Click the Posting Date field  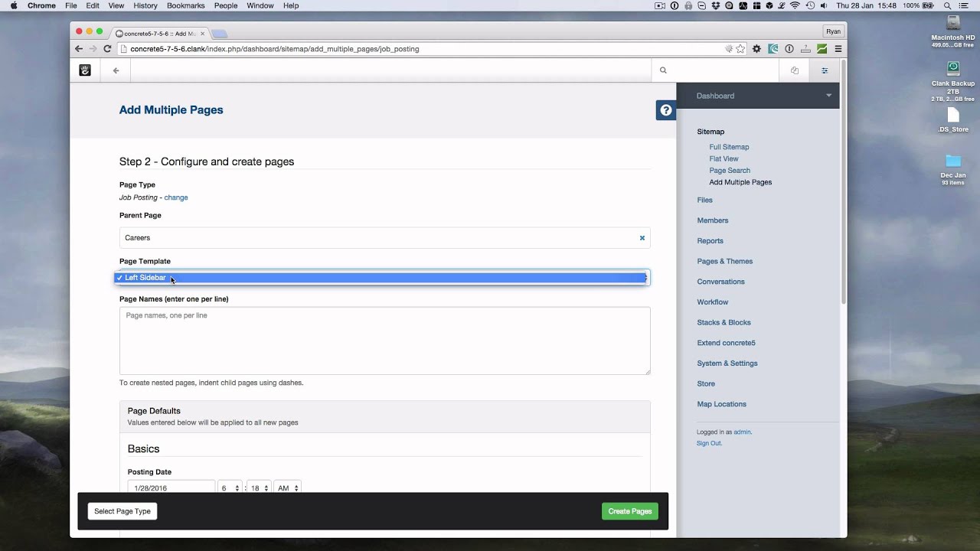click(x=171, y=487)
